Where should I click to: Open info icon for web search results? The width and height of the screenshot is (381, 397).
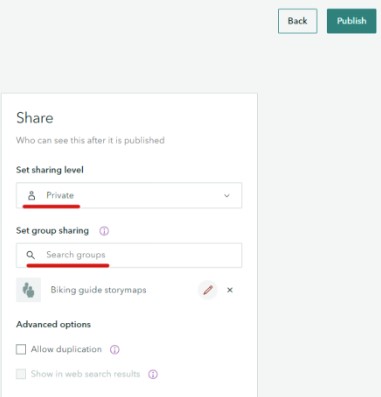[x=153, y=374]
